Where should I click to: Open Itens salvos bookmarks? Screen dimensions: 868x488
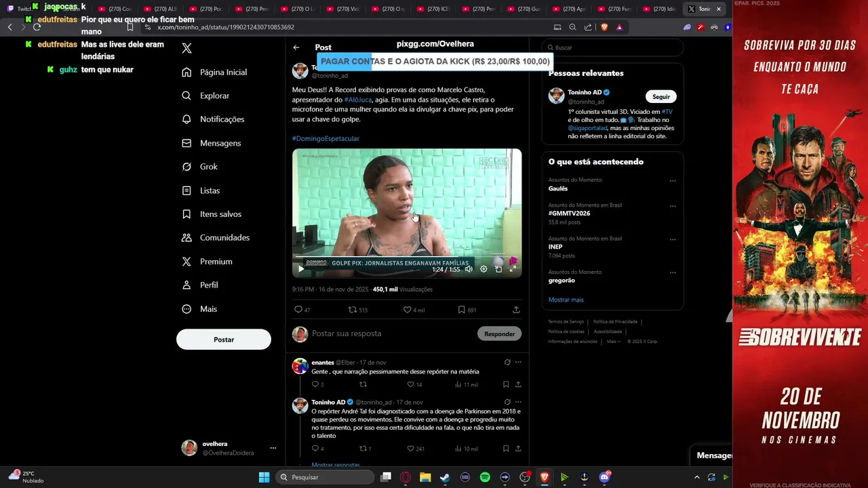point(211,214)
